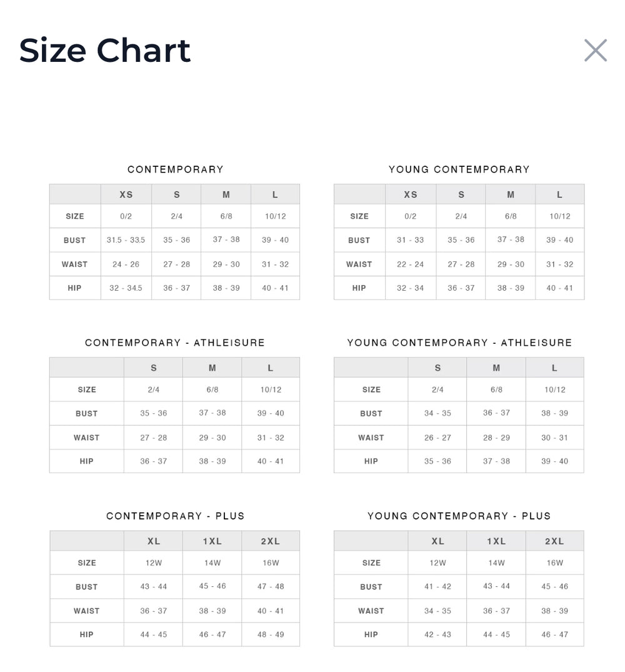Select the 22 - 24 waist cell
The height and width of the screenshot is (672, 625).
coord(410,264)
